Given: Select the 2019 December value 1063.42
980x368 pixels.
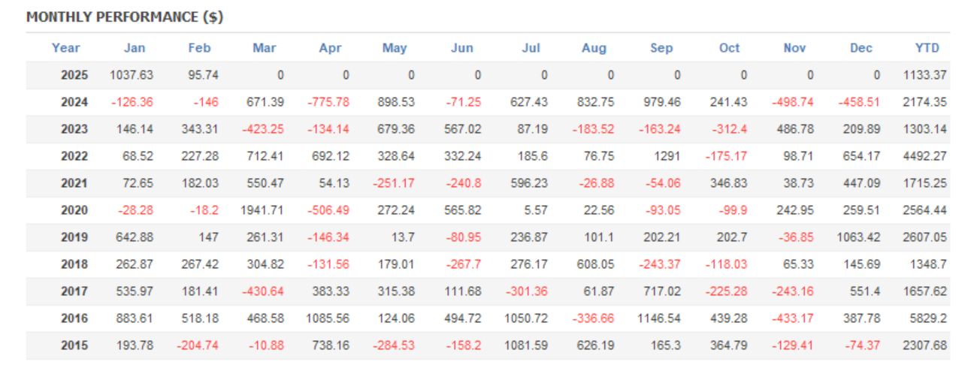Looking at the screenshot, I should [x=857, y=237].
